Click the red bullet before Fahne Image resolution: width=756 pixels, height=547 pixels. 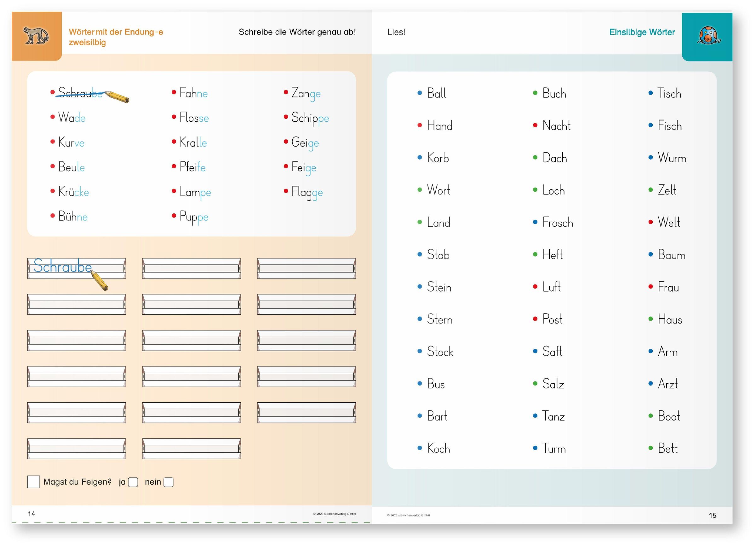click(174, 92)
